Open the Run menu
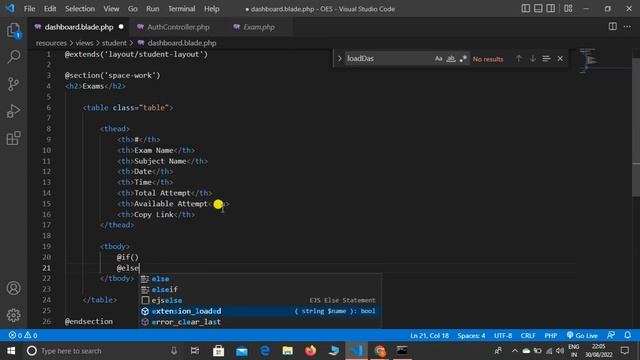Screen dimensions: 640x360 [153, 9]
